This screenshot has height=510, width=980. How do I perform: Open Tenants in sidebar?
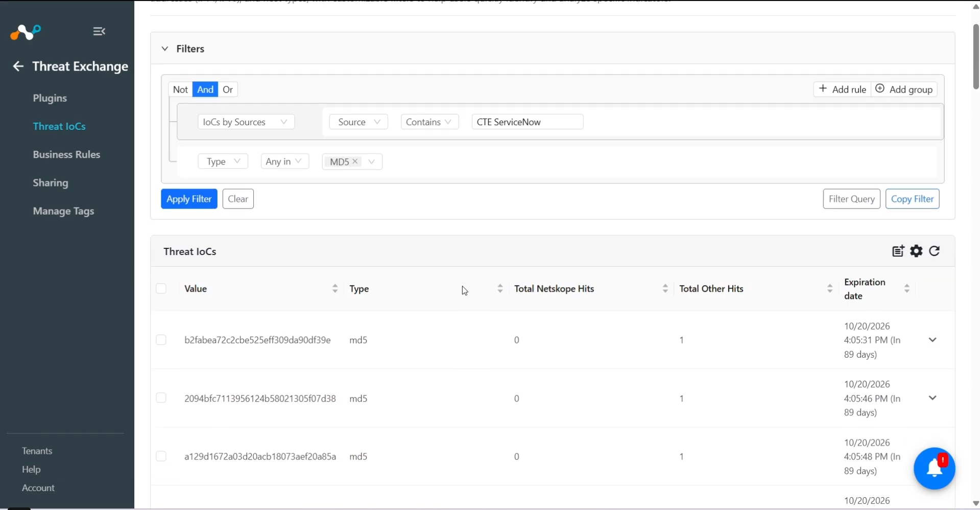coord(37,451)
